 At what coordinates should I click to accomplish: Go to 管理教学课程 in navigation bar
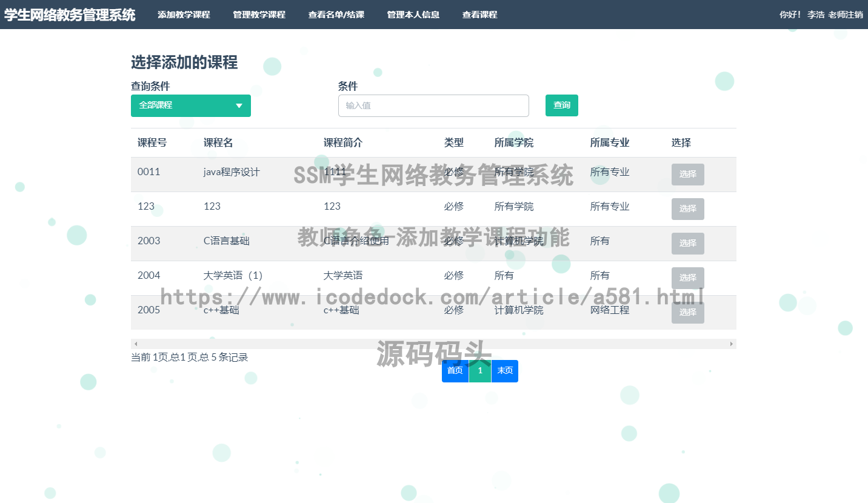click(259, 15)
